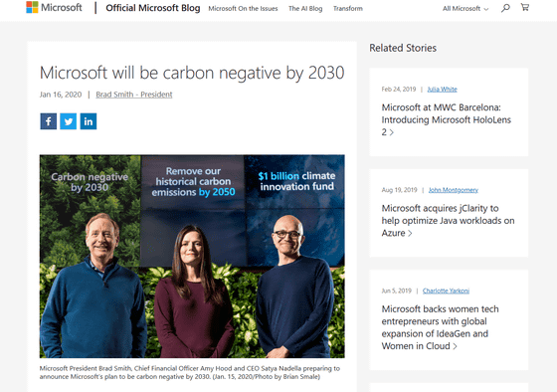Click the Related Stories heading
557x392 pixels.
(403, 48)
